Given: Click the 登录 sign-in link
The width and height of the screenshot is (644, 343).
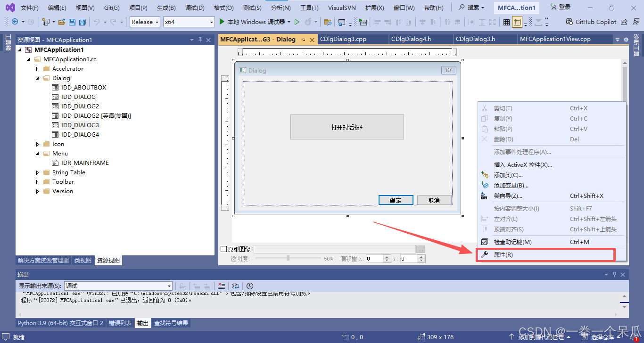Looking at the screenshot, I should point(560,7).
